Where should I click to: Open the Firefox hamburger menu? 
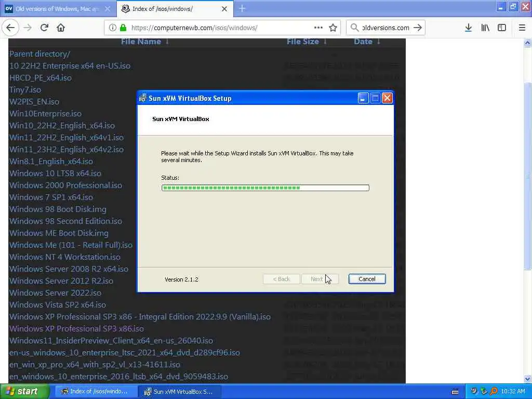(x=522, y=28)
